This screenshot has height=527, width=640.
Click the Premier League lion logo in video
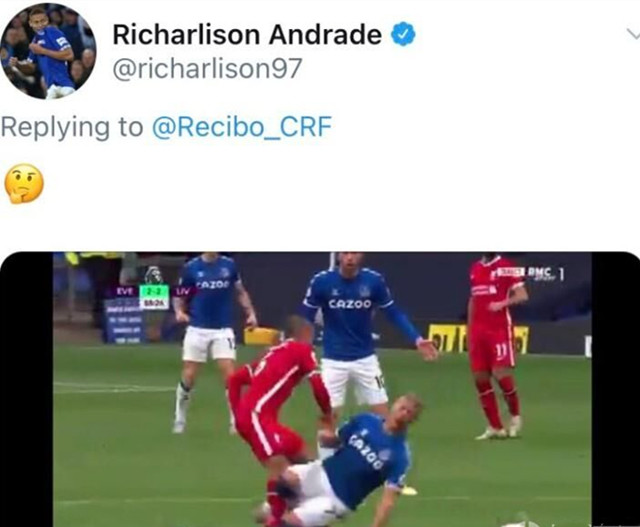point(154,275)
